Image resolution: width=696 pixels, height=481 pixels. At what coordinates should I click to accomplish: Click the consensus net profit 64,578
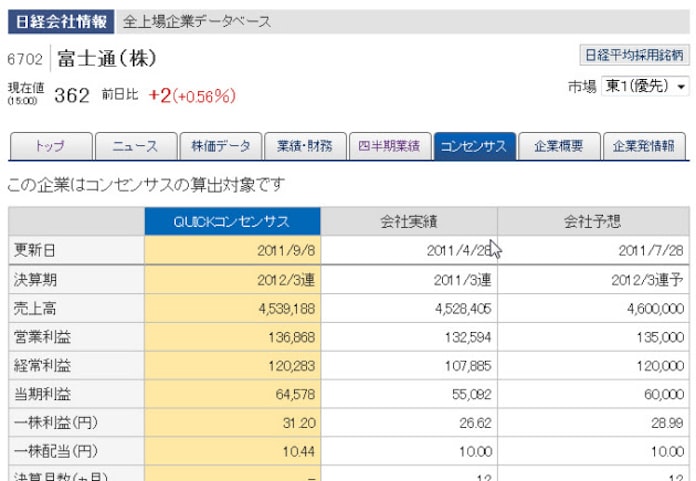295,394
